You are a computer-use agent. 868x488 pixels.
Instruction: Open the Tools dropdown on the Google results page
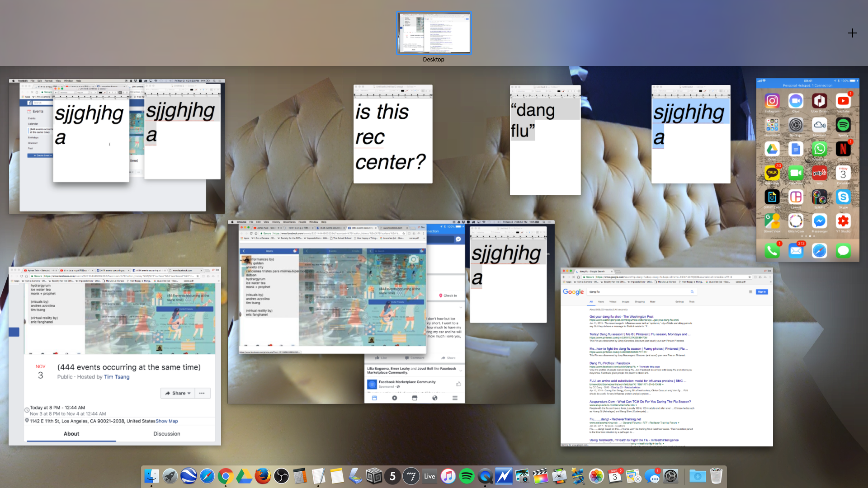[691, 301]
